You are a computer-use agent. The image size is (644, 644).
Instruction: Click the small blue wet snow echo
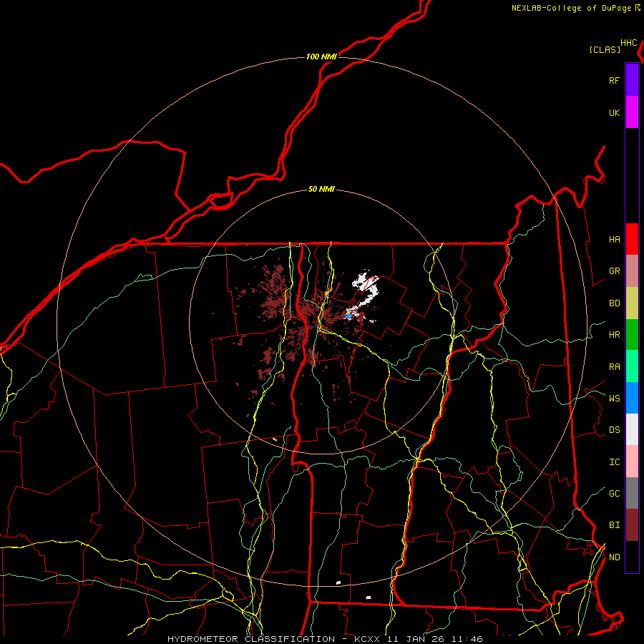click(348, 316)
